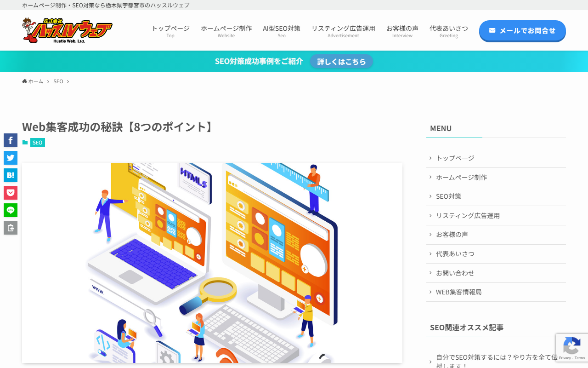The height and width of the screenshot is (368, 588).
Task: Click the Hustle Web company logo
Action: (67, 30)
